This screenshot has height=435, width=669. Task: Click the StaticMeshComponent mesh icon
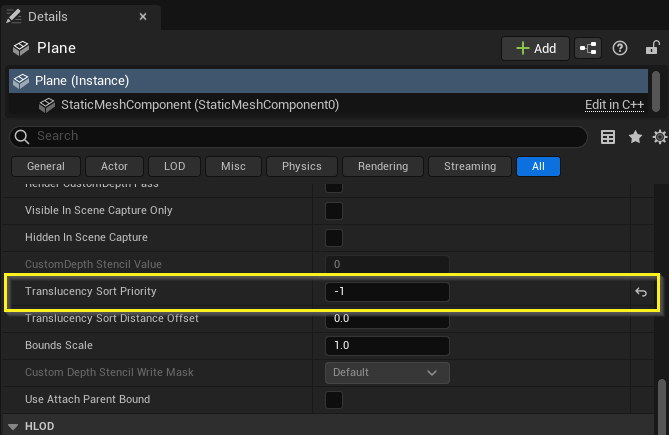pos(47,105)
